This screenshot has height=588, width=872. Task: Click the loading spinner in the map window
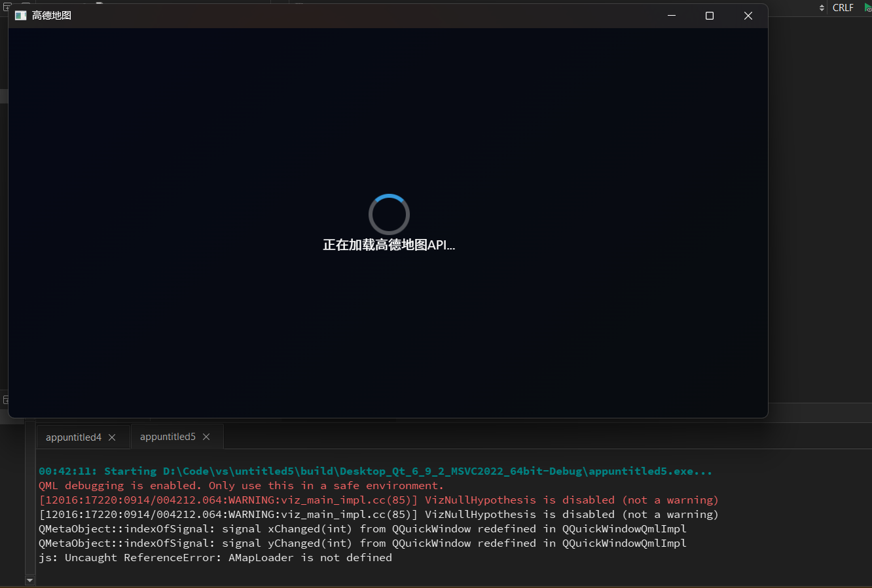pyautogui.click(x=389, y=214)
